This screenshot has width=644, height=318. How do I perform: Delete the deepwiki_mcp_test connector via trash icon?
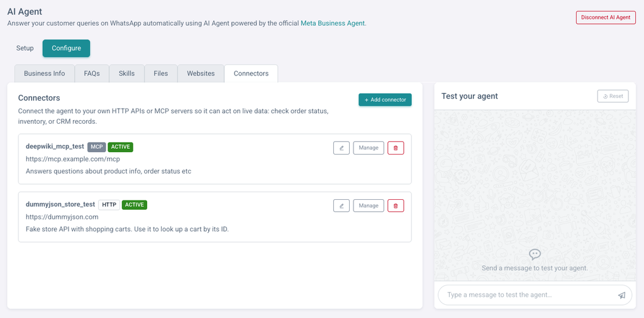[396, 148]
